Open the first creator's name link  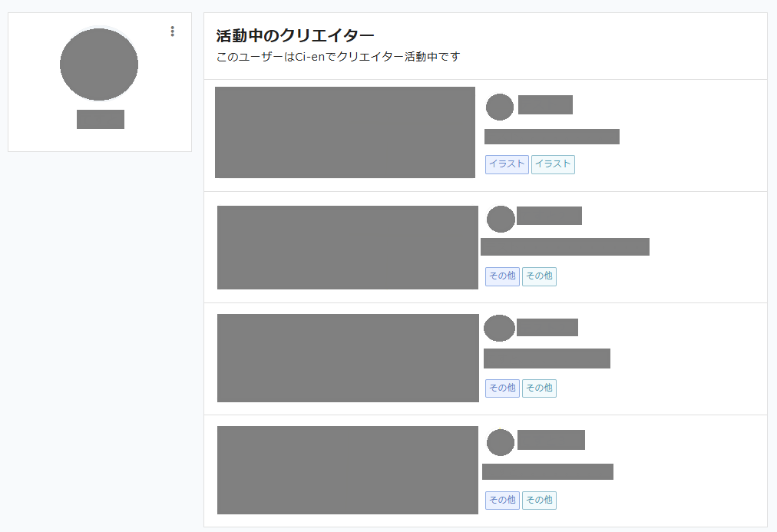tap(545, 104)
